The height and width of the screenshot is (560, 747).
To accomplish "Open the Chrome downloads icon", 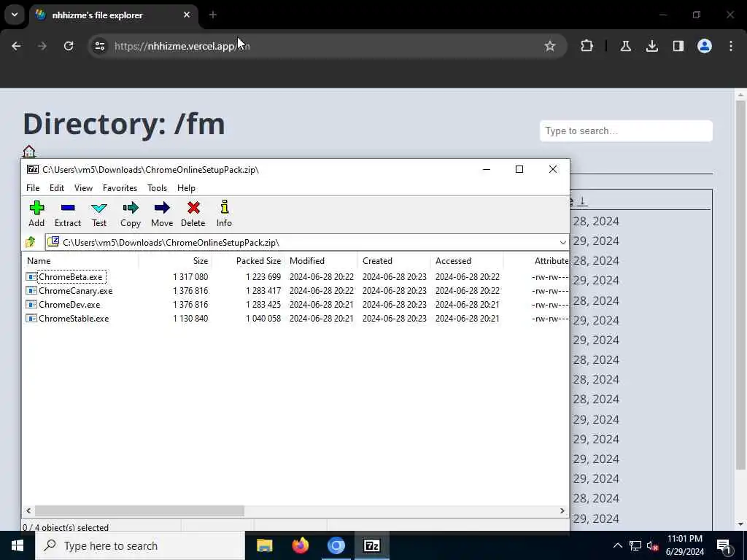I will point(651,46).
